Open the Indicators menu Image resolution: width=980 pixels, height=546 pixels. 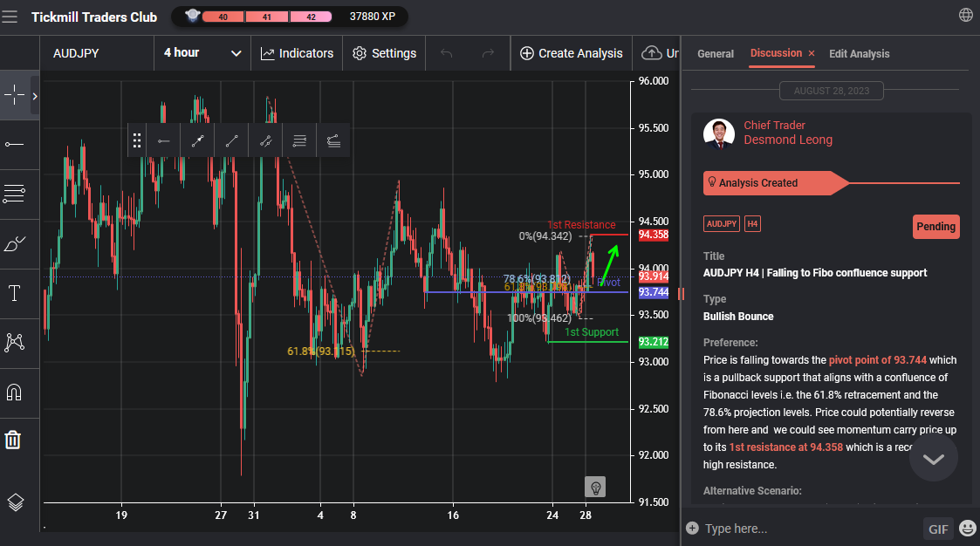(297, 53)
